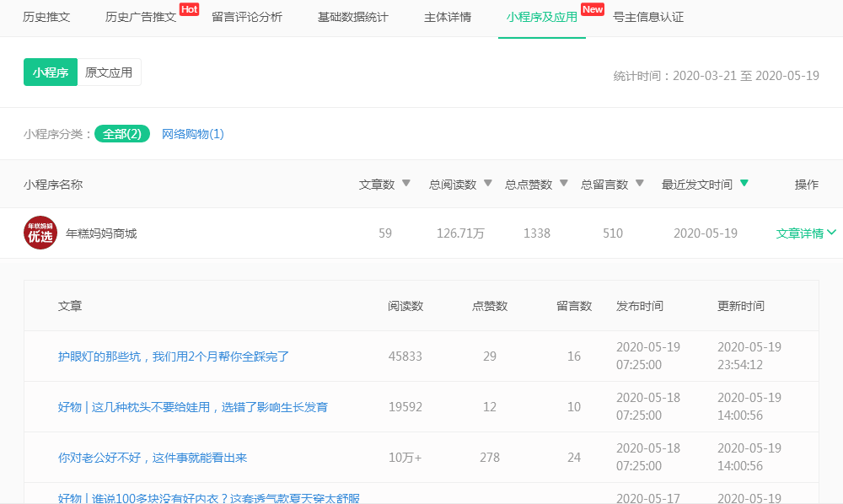Click article count value 59

pyautogui.click(x=385, y=233)
